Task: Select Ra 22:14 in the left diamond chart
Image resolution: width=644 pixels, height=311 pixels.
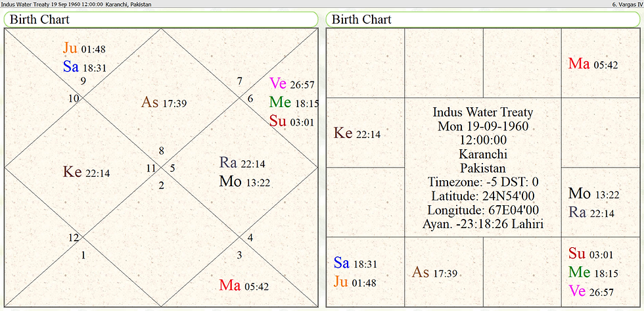Action: [x=242, y=163]
